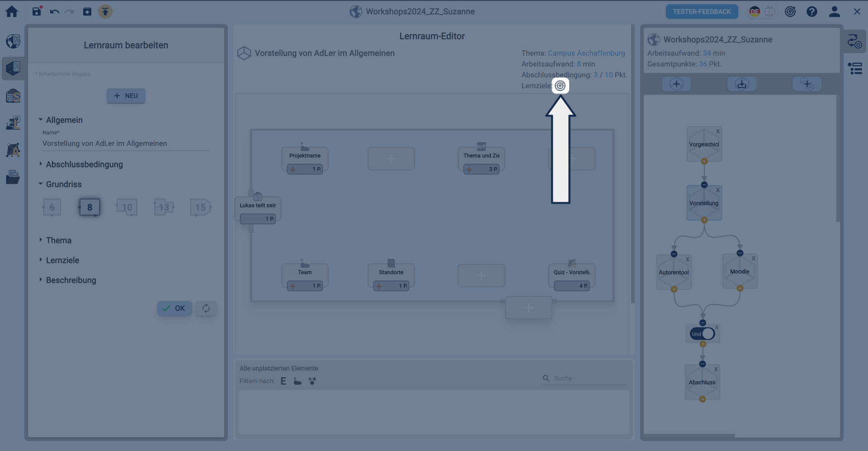Select floor plan size 10
This screenshot has width=868, height=451.
pyautogui.click(x=127, y=207)
